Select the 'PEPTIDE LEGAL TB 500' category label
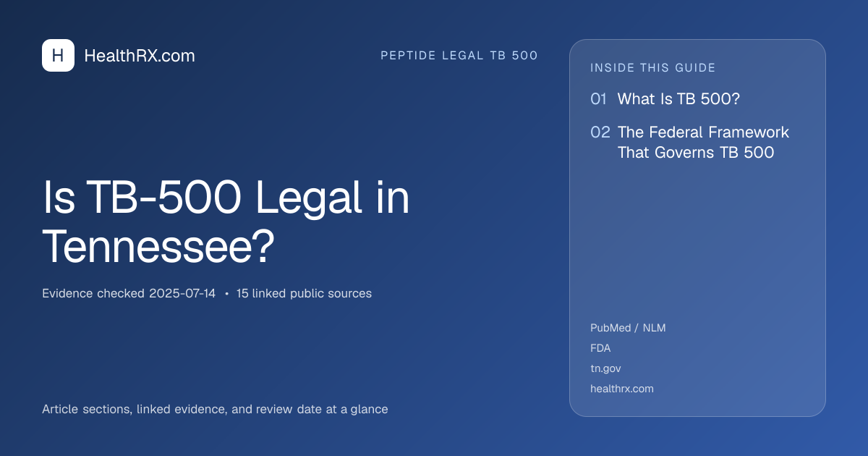 (x=459, y=56)
